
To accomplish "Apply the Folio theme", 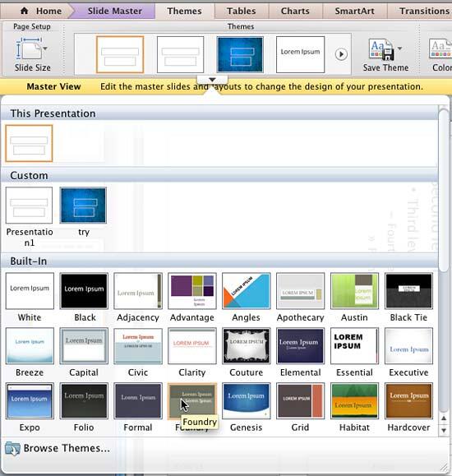I will (x=84, y=400).
